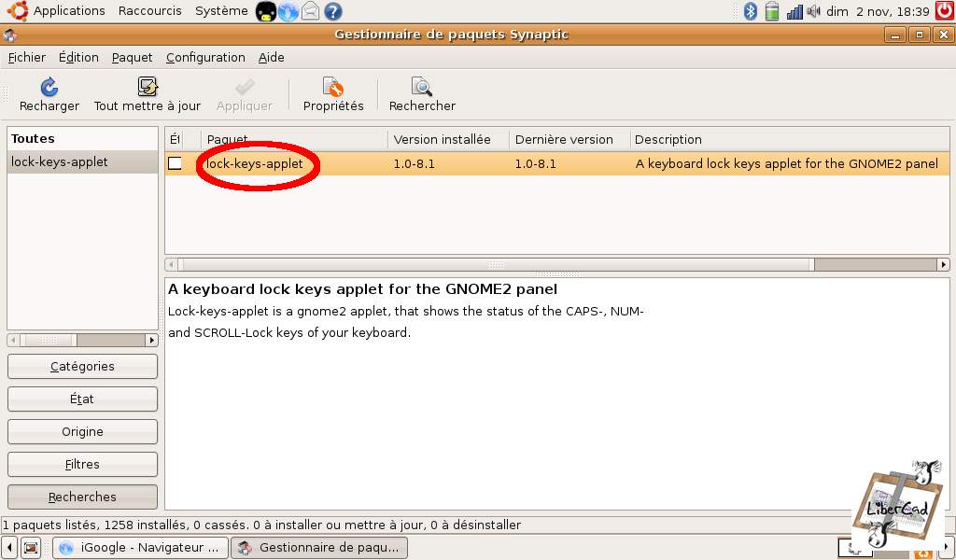Sort by Dernière version column header

coord(569,139)
